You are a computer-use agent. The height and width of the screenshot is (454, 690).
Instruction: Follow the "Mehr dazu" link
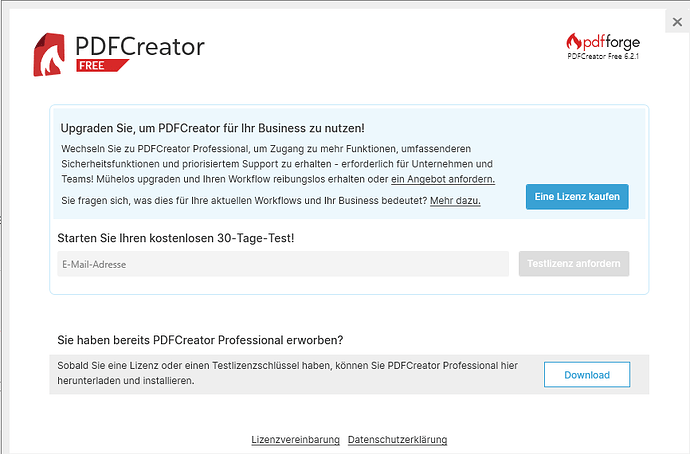(455, 201)
